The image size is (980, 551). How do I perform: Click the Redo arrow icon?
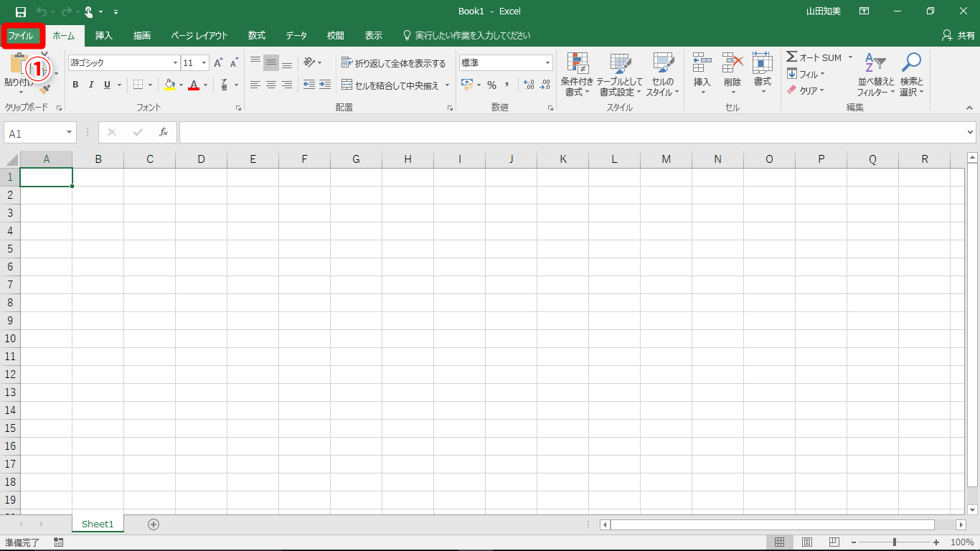[66, 11]
